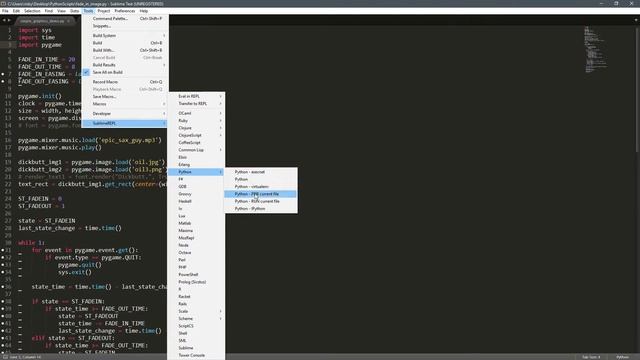
Task: Start Tower Console REPL
Action: (x=196, y=356)
